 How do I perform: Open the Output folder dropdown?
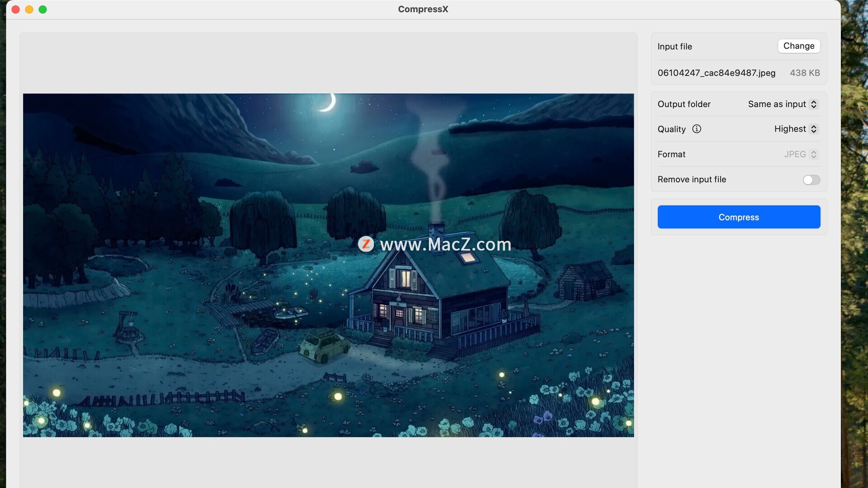[783, 104]
